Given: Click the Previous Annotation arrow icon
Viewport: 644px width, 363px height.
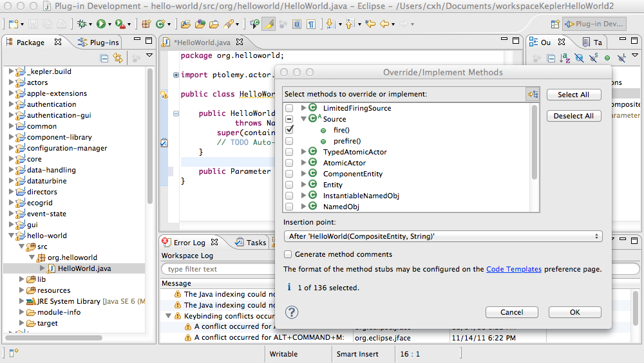Looking at the screenshot, I should point(350,24).
